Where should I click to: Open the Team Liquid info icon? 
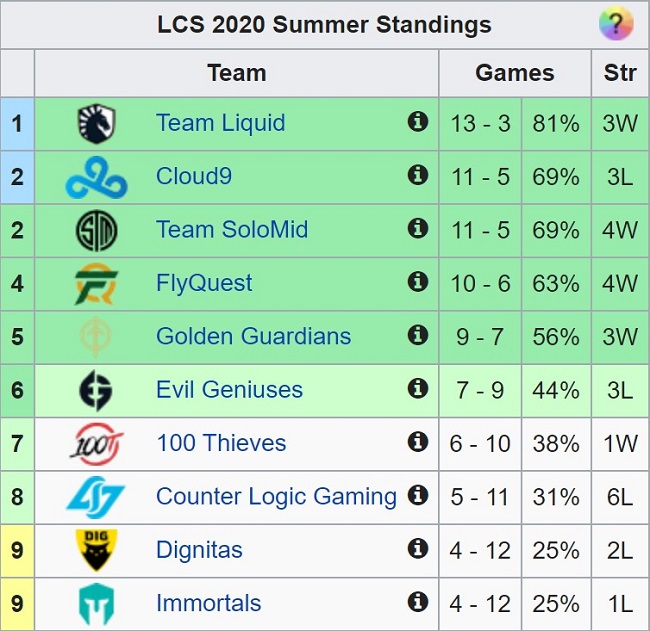418,122
